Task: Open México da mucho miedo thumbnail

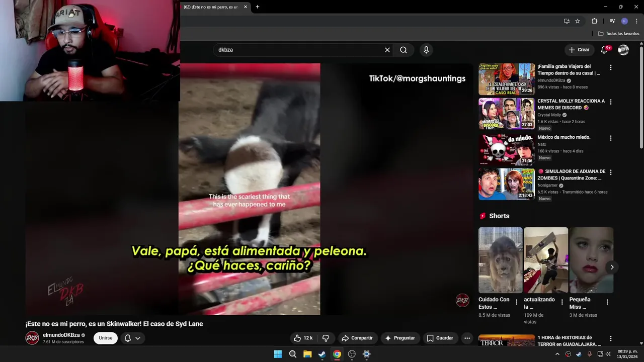Action: tap(507, 149)
